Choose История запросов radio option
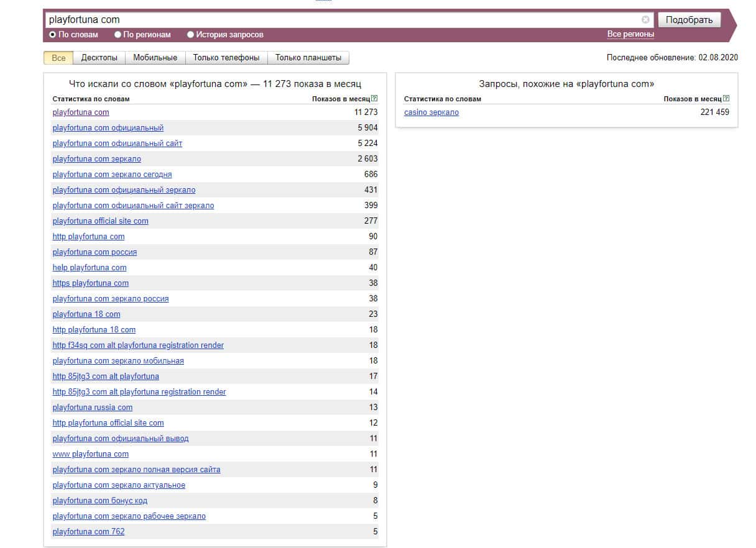 [191, 35]
